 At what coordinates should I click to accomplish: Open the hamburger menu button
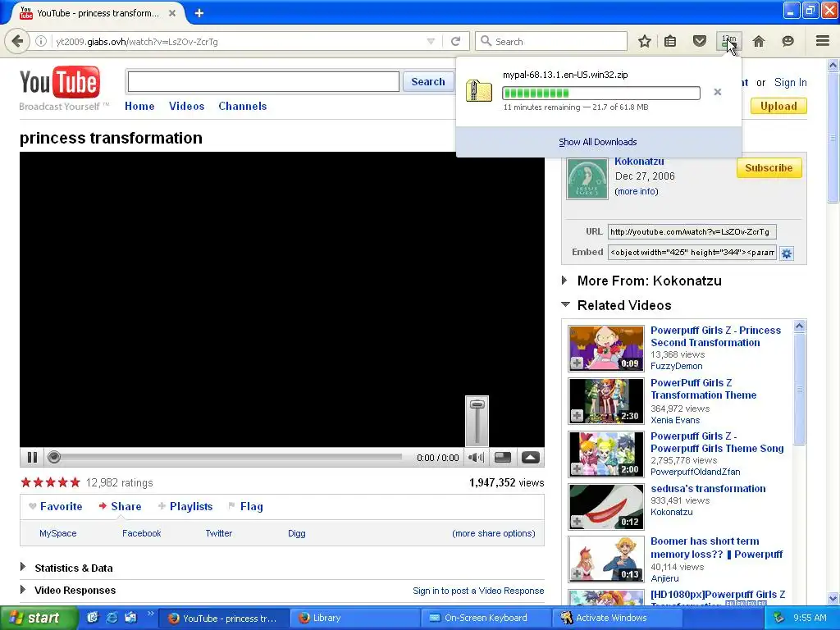coord(822,41)
